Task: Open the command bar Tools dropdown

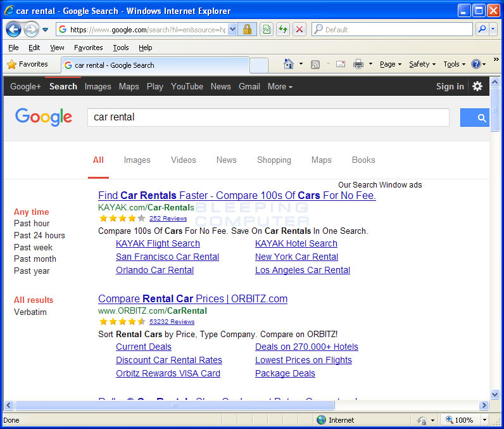Action: coord(454,64)
